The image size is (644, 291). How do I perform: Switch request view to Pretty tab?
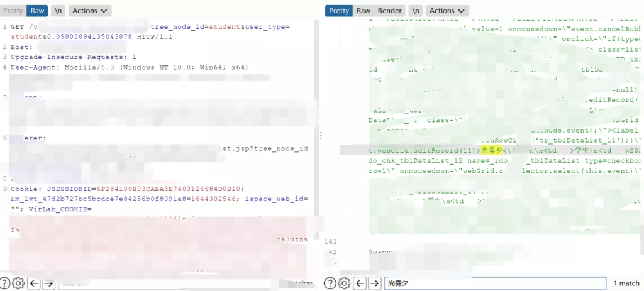[13, 11]
